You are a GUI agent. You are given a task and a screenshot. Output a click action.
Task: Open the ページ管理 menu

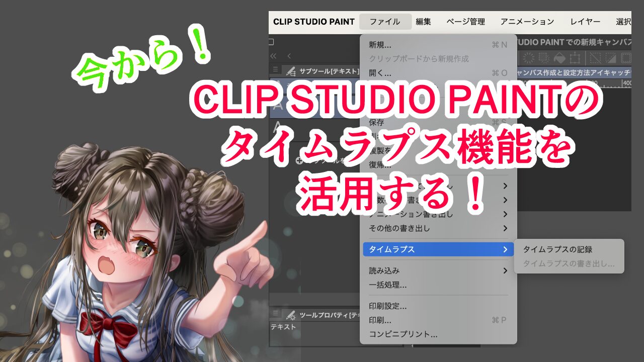tap(466, 22)
